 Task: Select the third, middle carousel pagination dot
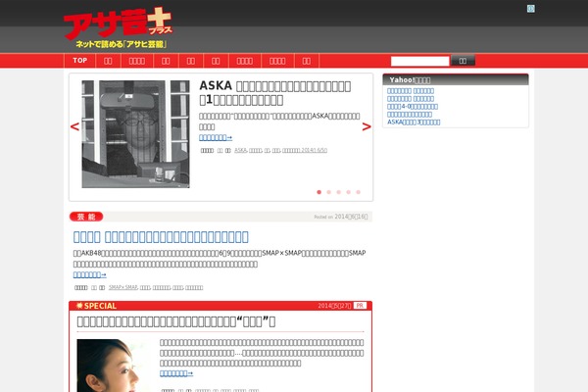click(x=339, y=192)
